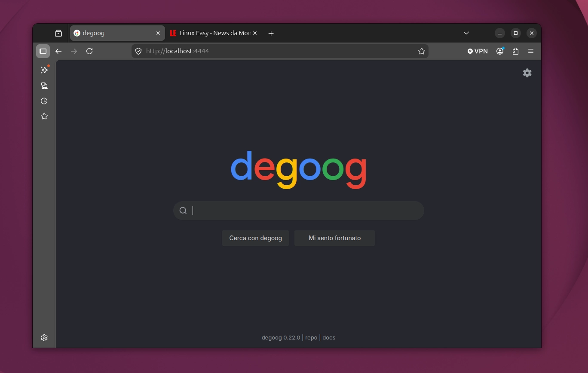Viewport: 588px width, 373px height.
Task: Switch to the degoog tab
Action: coord(117,33)
